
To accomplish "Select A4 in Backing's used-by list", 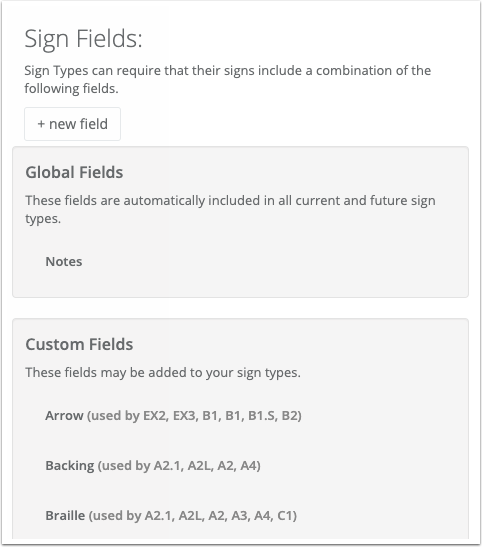I will pyautogui.click(x=248, y=466).
